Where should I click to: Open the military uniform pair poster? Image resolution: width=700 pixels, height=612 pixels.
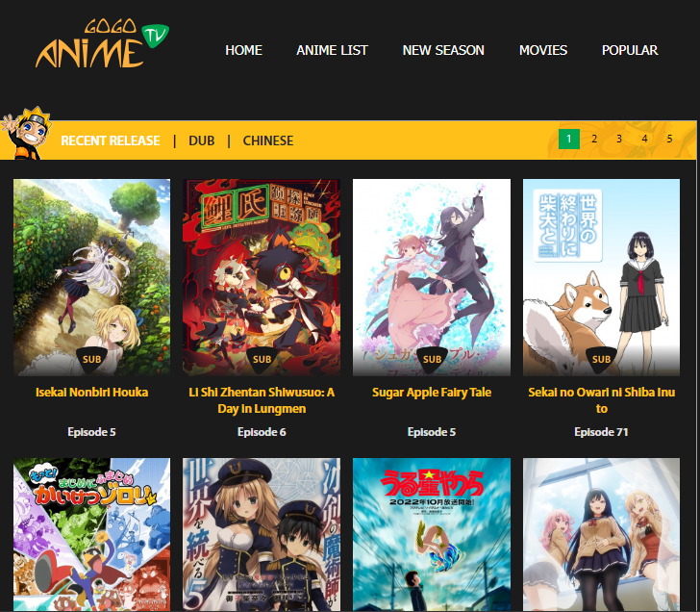[x=262, y=534]
